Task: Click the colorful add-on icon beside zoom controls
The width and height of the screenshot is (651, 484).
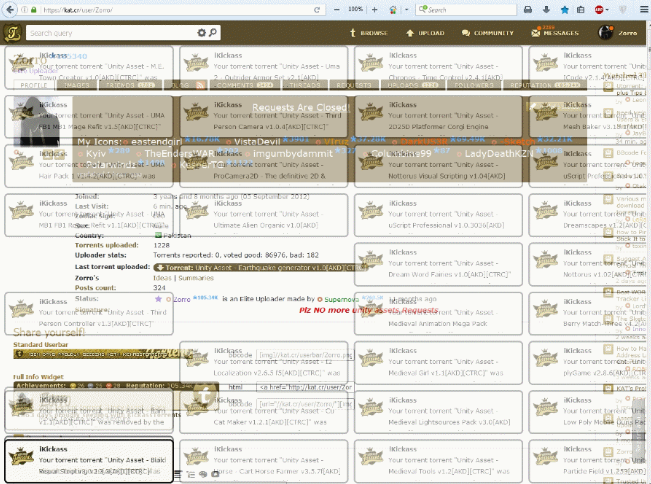Action: [393, 10]
